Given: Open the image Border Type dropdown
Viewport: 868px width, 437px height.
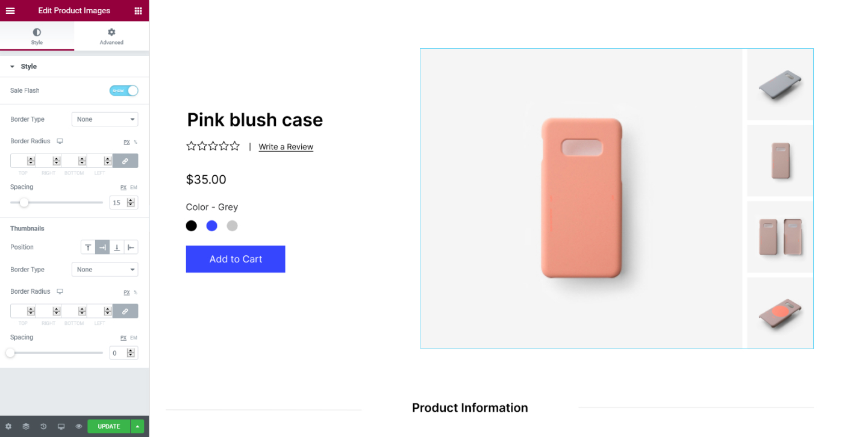Looking at the screenshot, I should [105, 119].
